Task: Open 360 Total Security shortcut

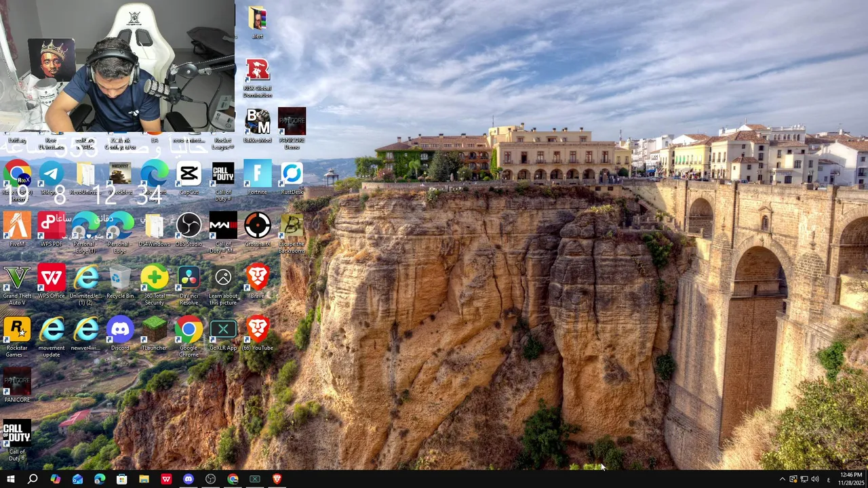Action: pos(155,285)
